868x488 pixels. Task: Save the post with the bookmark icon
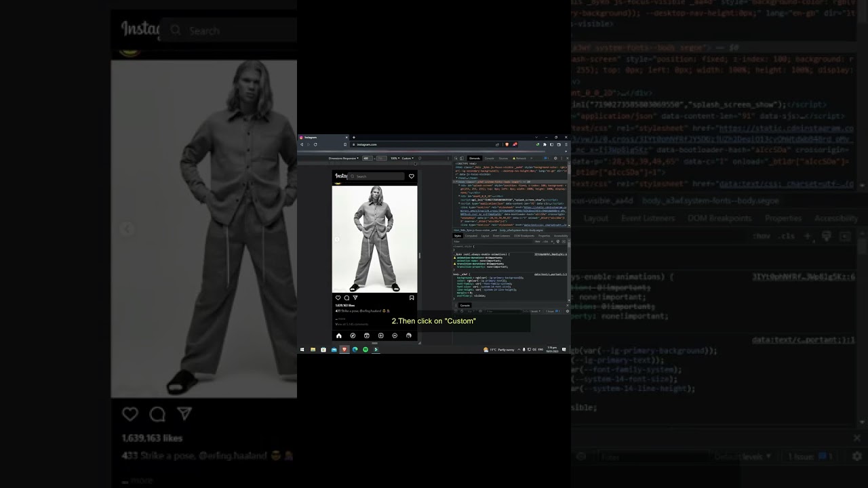point(412,298)
